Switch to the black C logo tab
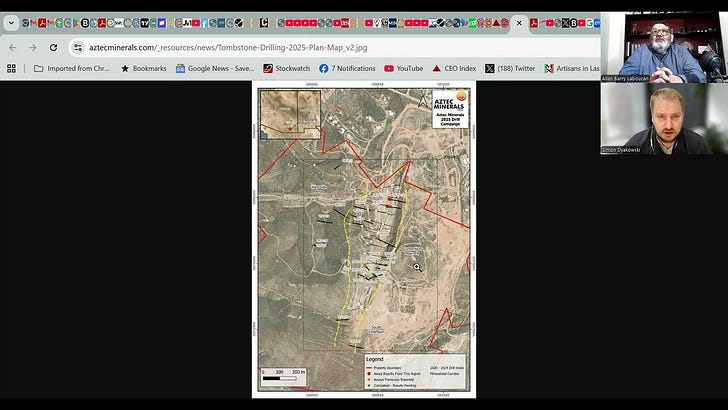Image resolution: width=728 pixels, height=410 pixels. [x=264, y=23]
